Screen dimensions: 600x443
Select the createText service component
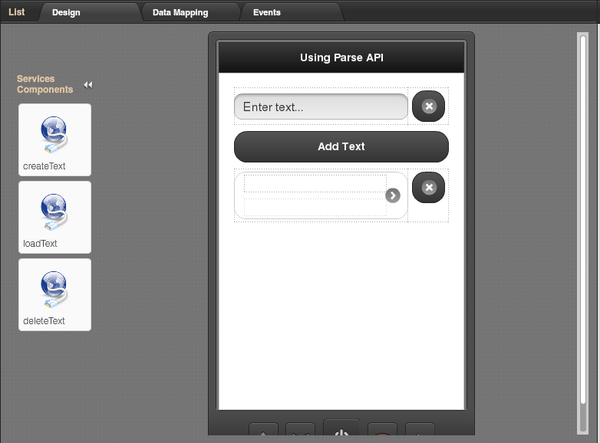pyautogui.click(x=54, y=140)
